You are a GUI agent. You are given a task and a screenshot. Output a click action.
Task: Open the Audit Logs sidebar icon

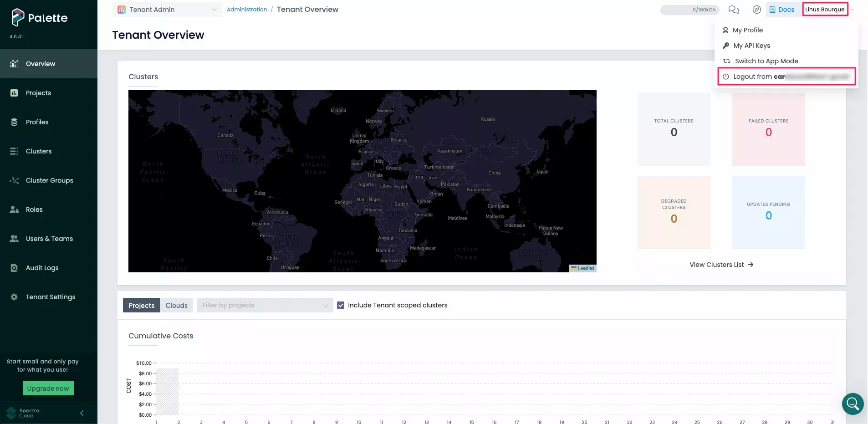tap(14, 268)
